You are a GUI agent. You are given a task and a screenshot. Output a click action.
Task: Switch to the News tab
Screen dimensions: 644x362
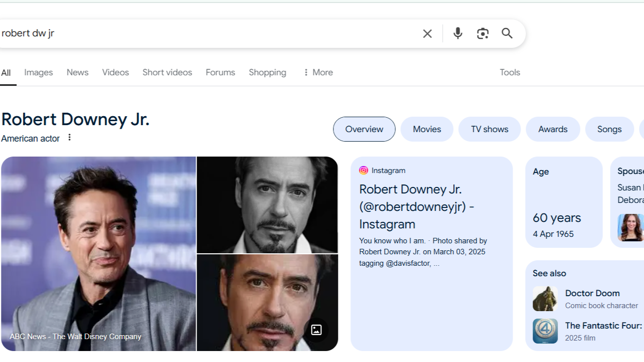(77, 72)
